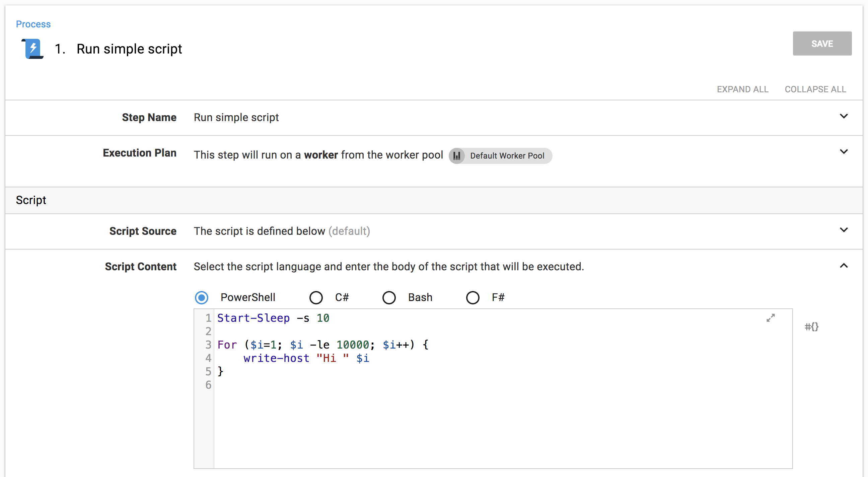
Task: Select the C# script language
Action: pos(316,298)
